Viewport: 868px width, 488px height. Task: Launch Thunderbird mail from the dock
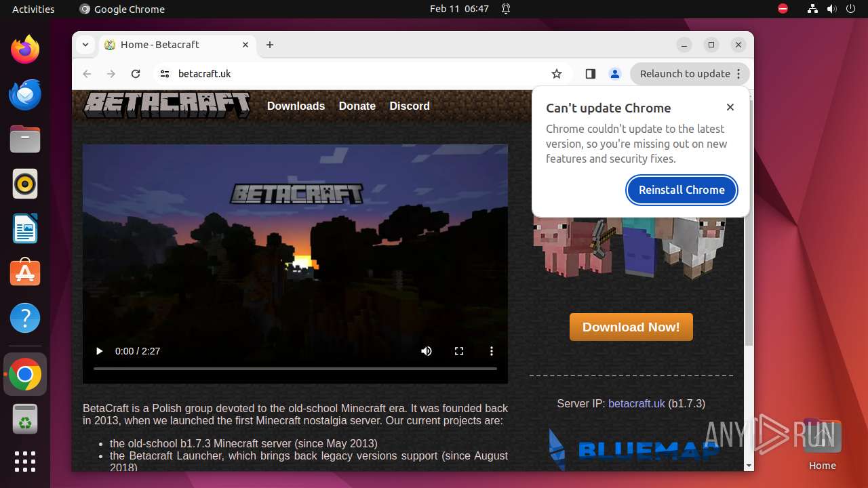point(25,94)
